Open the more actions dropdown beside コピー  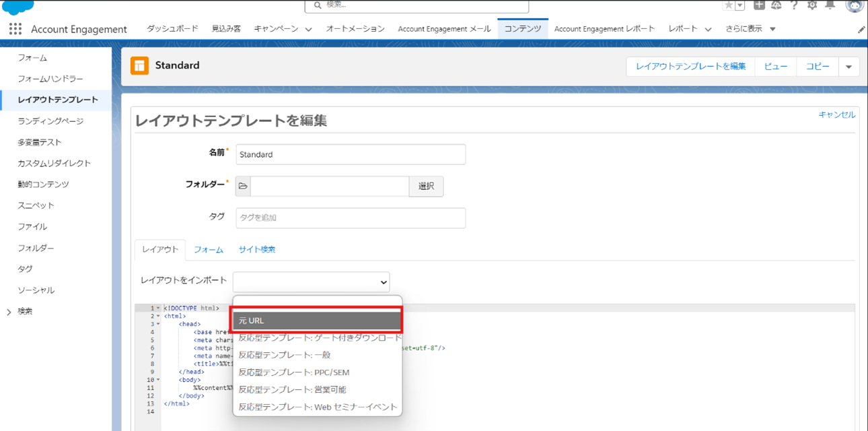(848, 67)
